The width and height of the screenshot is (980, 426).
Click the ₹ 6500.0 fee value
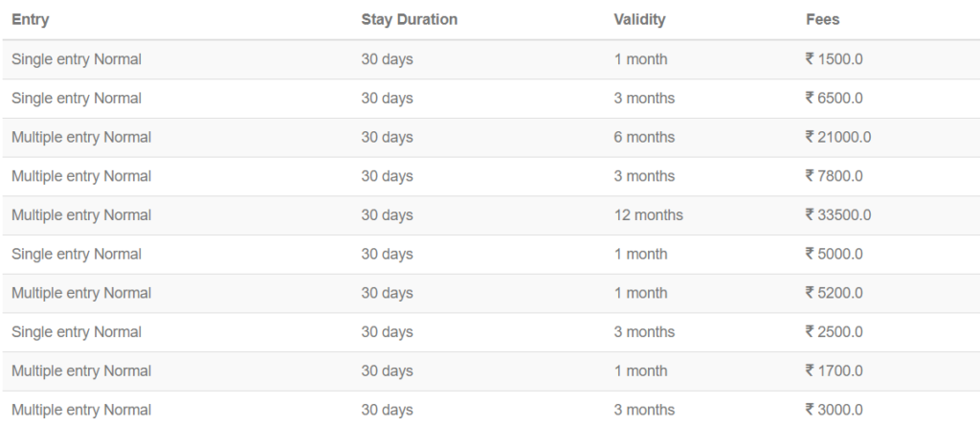click(835, 99)
